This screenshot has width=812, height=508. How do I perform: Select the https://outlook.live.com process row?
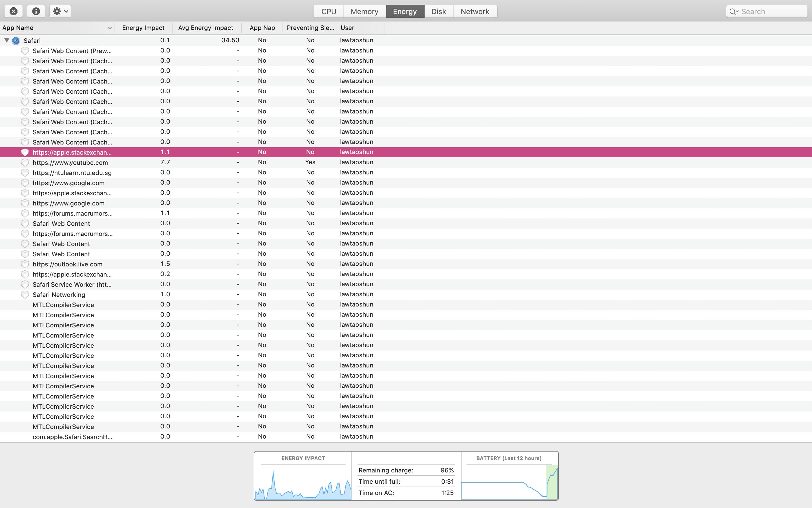[x=406, y=264]
